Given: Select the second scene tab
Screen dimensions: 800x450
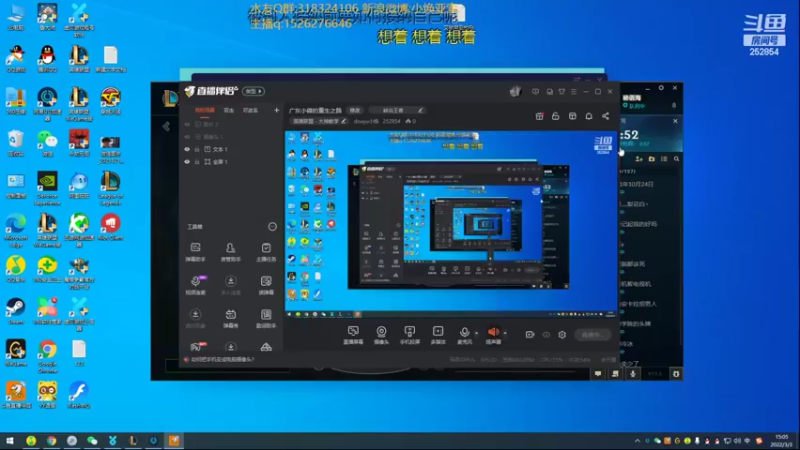Looking at the screenshot, I should (229, 110).
